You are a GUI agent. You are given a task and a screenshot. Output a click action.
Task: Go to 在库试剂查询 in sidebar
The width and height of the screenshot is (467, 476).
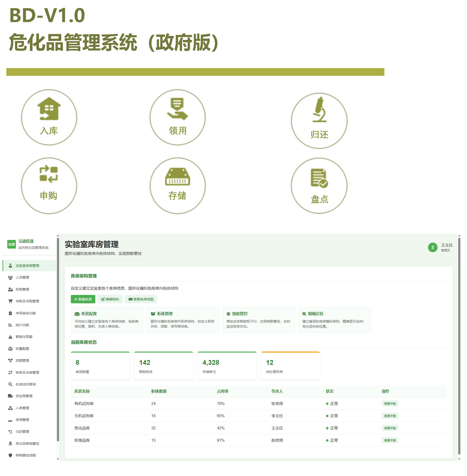tap(26, 384)
